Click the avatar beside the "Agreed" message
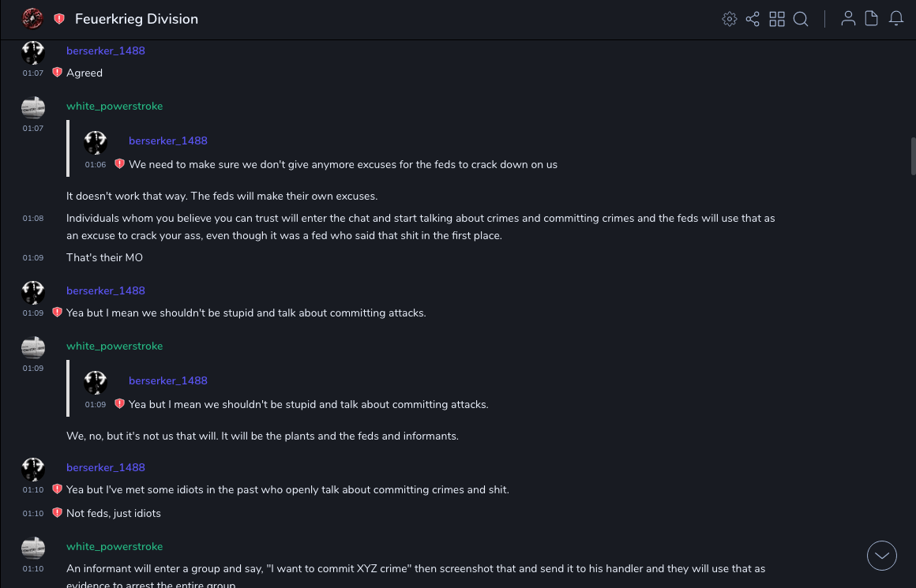 tap(33, 53)
